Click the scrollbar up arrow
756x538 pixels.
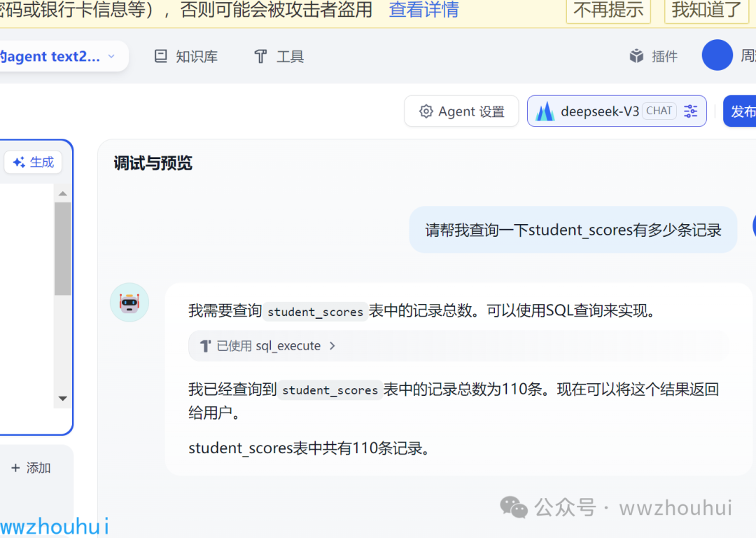[63, 194]
